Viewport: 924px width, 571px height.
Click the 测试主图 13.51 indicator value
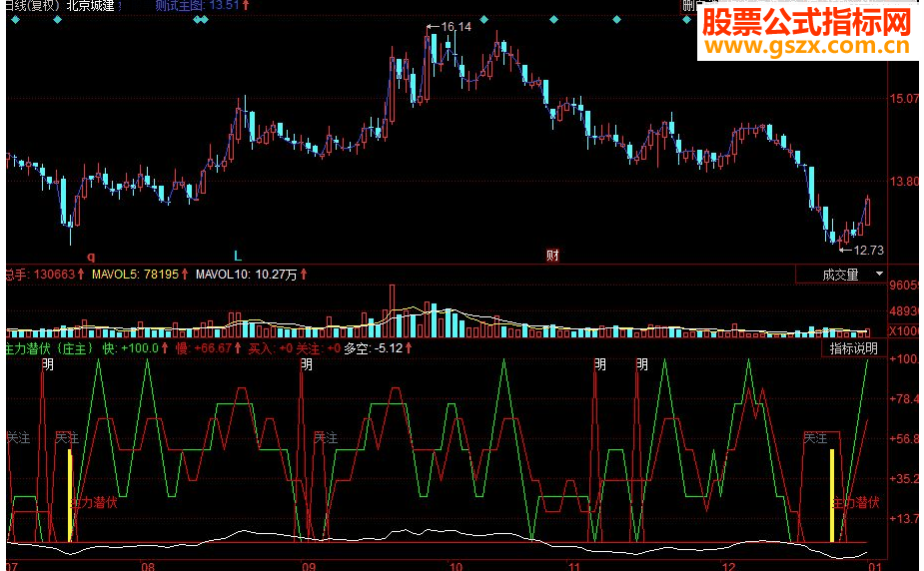pos(202,6)
